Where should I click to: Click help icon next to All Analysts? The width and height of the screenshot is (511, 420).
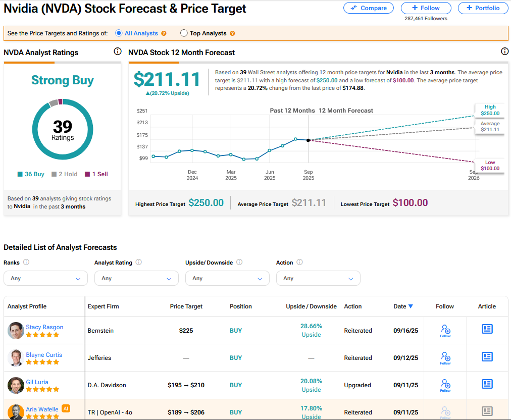(x=163, y=33)
